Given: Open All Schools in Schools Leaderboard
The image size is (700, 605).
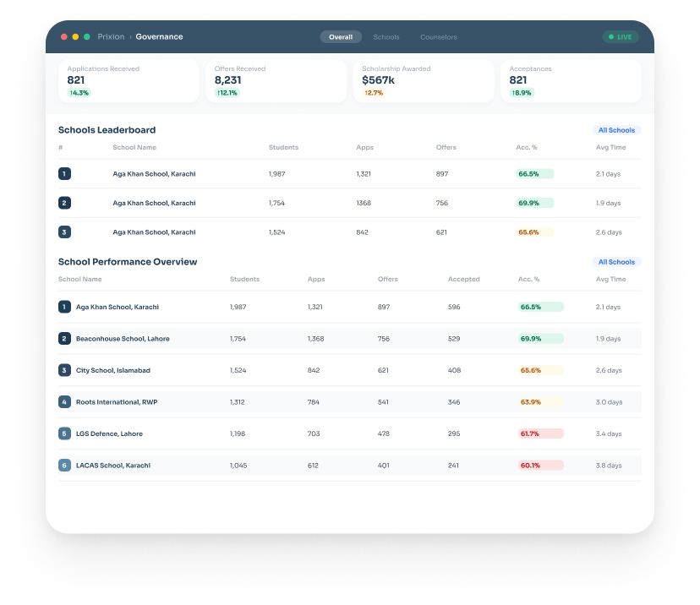Looking at the screenshot, I should pos(616,130).
